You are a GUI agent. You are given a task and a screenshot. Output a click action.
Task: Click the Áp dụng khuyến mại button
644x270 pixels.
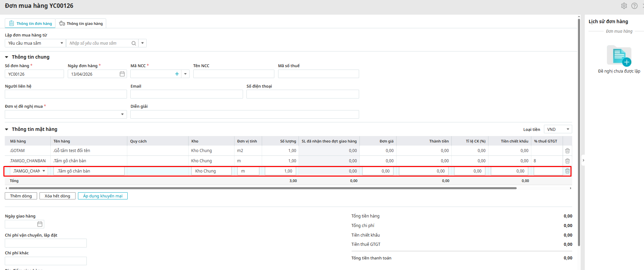103,196
